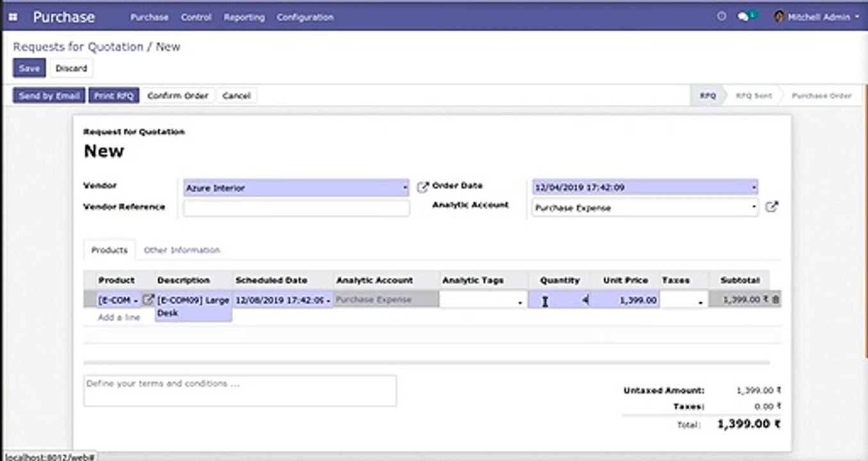Delete the Large Desk order line
The image size is (868, 461).
[x=776, y=299]
